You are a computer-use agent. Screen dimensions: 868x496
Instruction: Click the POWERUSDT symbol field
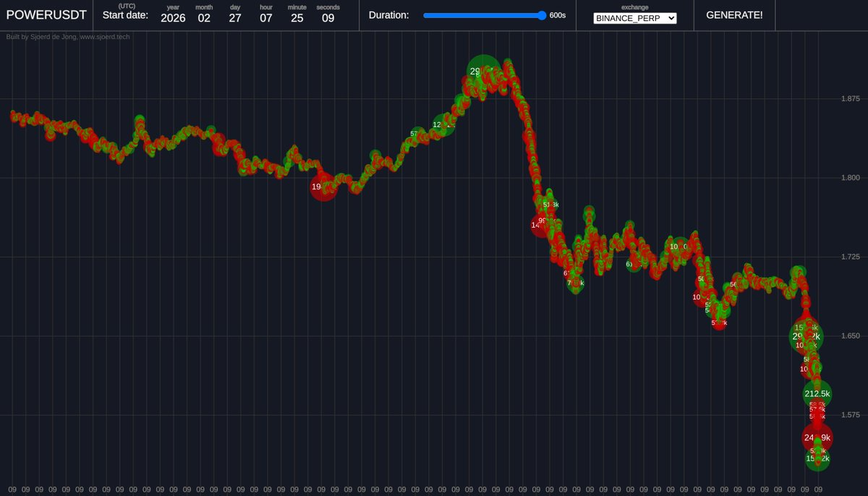pyautogui.click(x=46, y=14)
